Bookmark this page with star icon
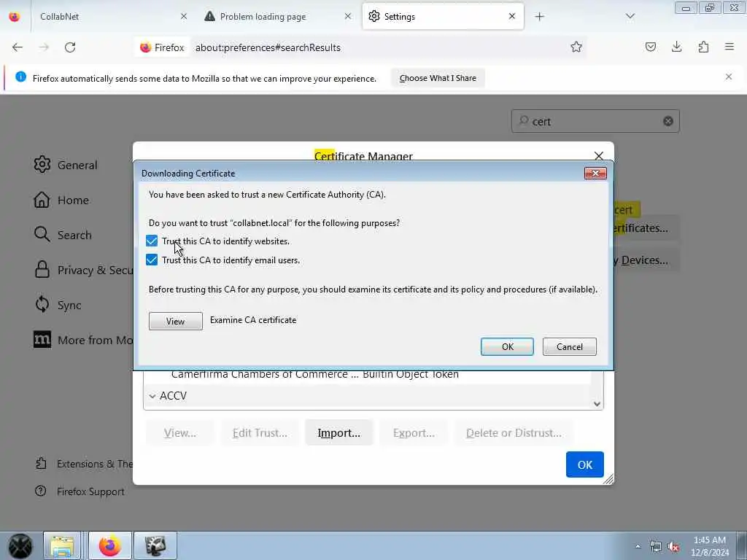Image resolution: width=747 pixels, height=560 pixels. point(576,47)
